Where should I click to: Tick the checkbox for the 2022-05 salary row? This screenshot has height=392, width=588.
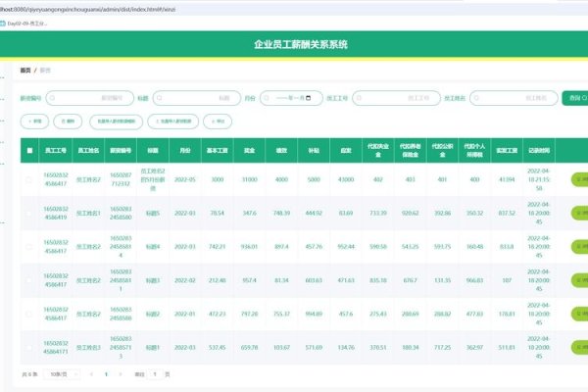pos(29,179)
